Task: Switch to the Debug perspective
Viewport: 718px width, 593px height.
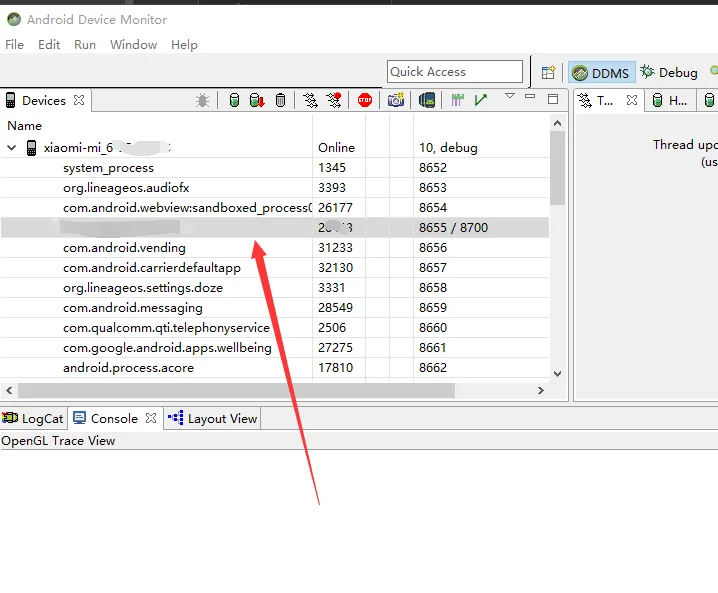Action: [x=669, y=72]
